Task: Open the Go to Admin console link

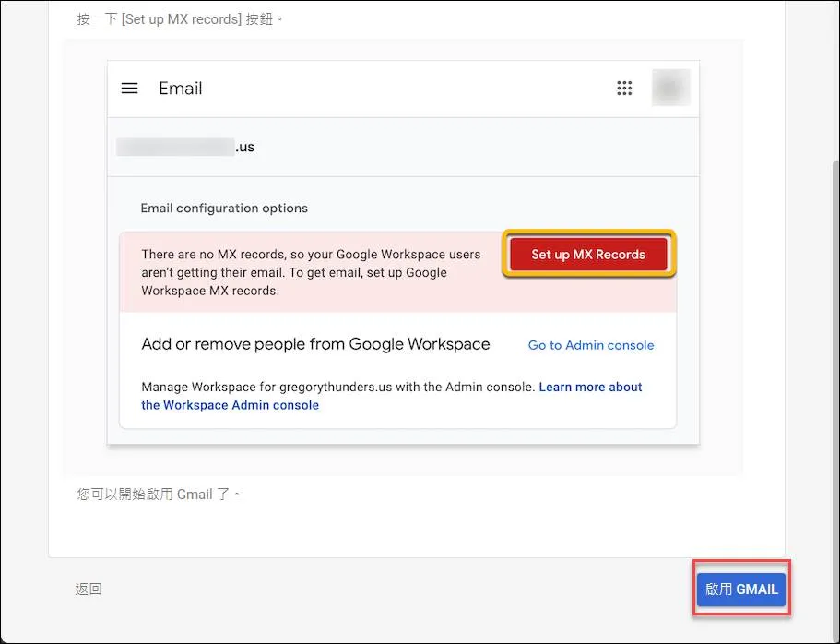Action: pyautogui.click(x=591, y=345)
